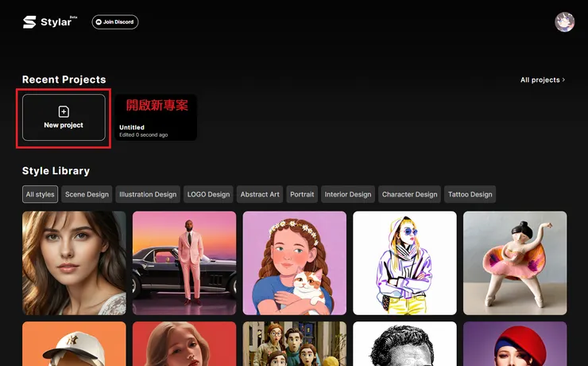Pick the girl holding cat illustration style
588x366 pixels.
click(x=295, y=263)
